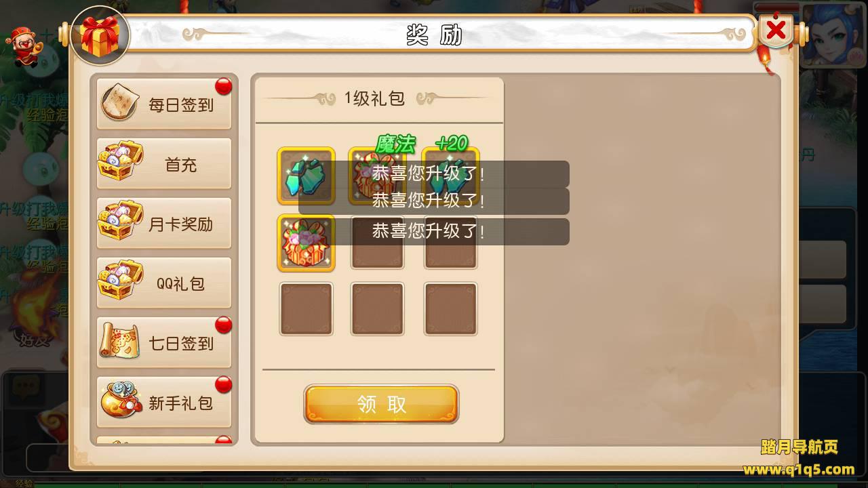Click the gift box icon in top-row middle slot

coord(377,176)
